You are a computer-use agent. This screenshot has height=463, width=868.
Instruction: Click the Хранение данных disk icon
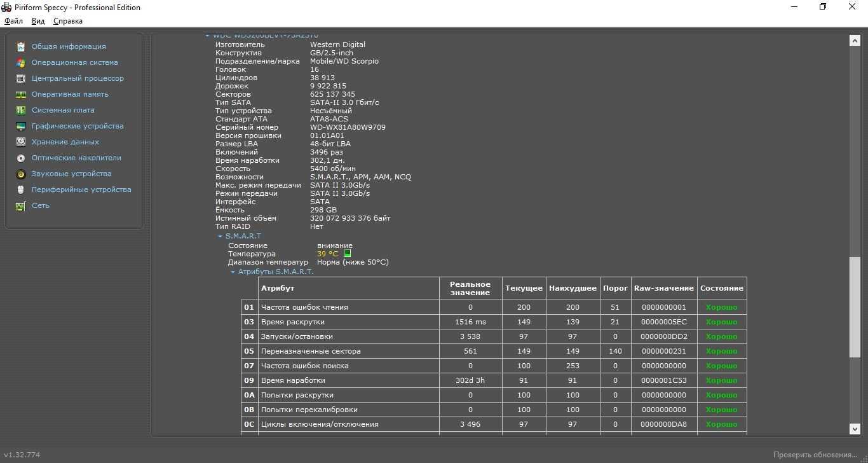pyautogui.click(x=21, y=142)
